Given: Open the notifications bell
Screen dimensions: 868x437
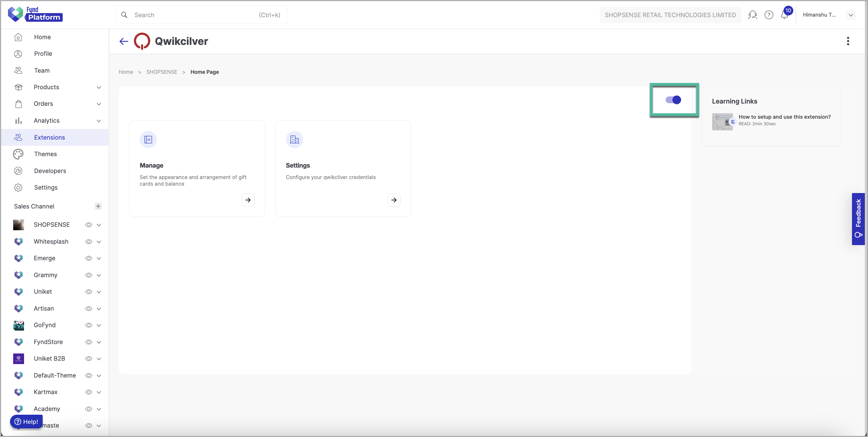Looking at the screenshot, I should [x=784, y=15].
